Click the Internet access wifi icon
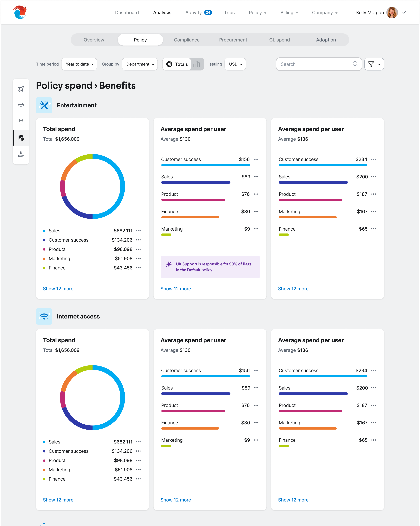The image size is (420, 526). 44,316
